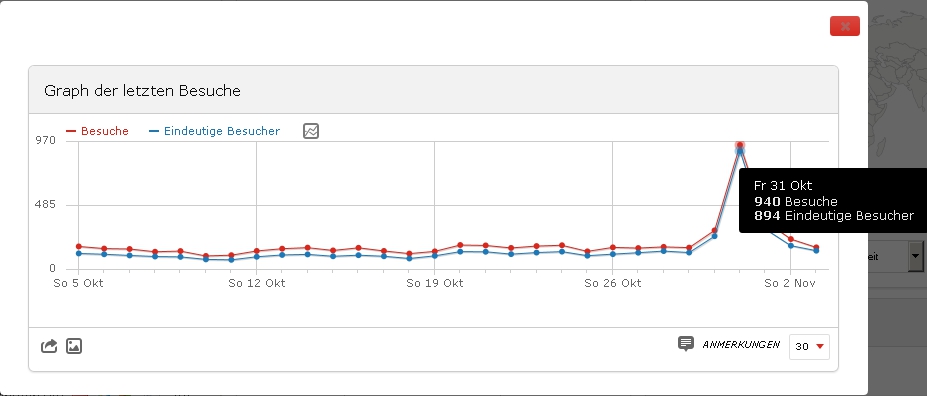Click the red data point above So 5 Okt
The image size is (927, 396).
coord(79,246)
